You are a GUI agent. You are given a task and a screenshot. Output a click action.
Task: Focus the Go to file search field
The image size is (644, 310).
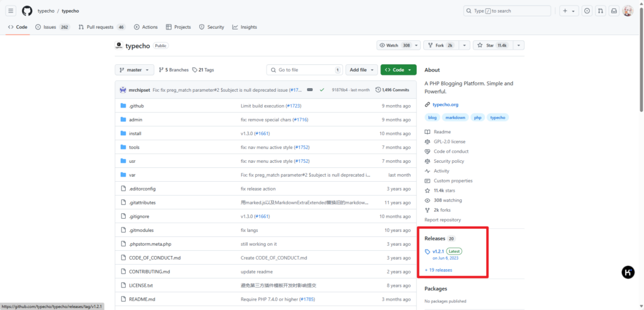point(304,70)
